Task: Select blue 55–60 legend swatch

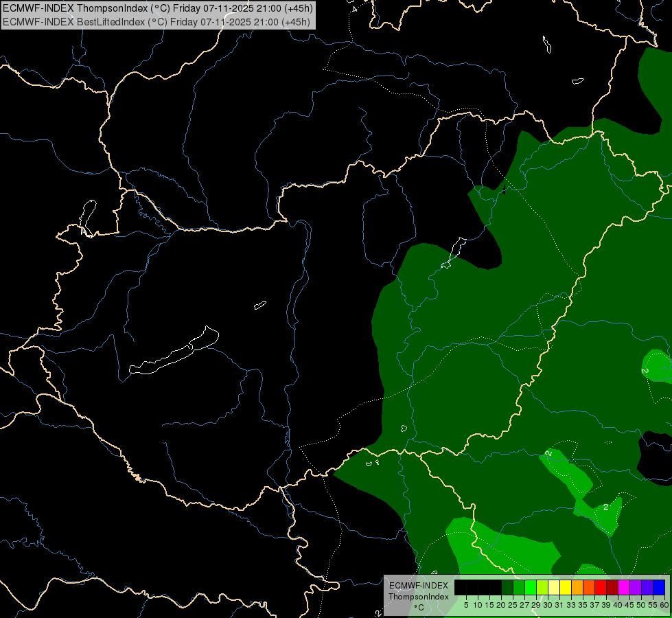Action: (659, 587)
